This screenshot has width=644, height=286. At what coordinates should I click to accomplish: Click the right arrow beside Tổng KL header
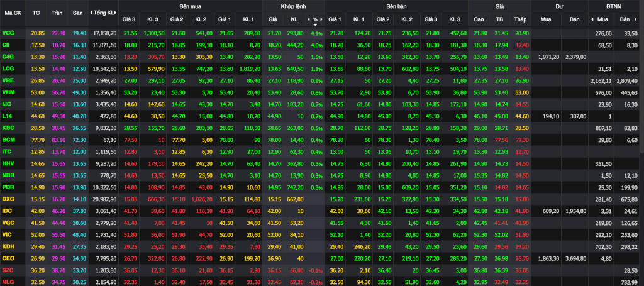tap(116, 13)
